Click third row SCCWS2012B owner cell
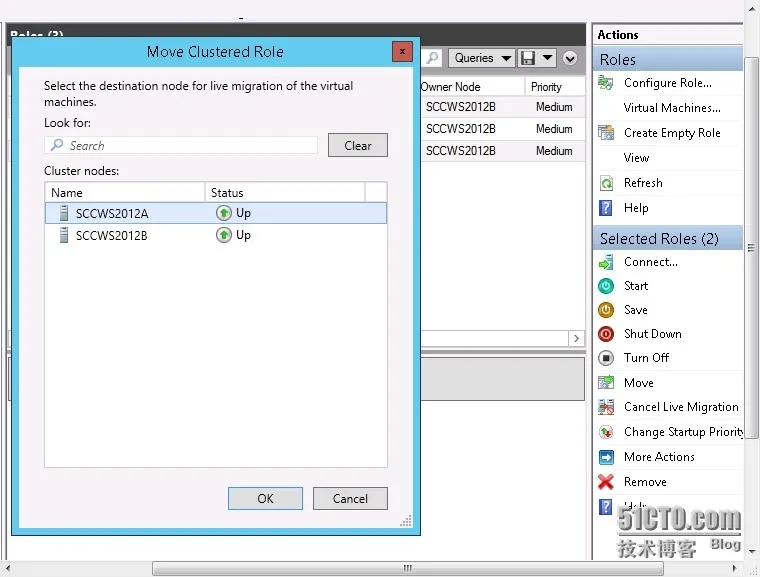This screenshot has width=760, height=577. tap(460, 151)
